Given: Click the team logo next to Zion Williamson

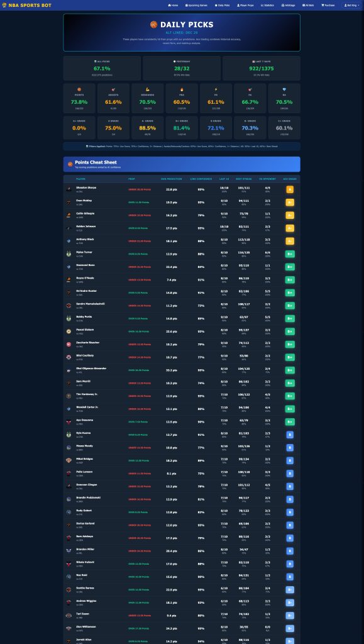Looking at the screenshot, I should point(69,628).
